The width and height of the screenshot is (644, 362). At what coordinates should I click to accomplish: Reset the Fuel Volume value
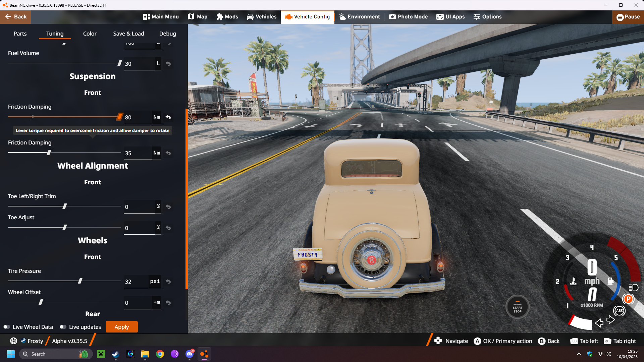pos(168,64)
